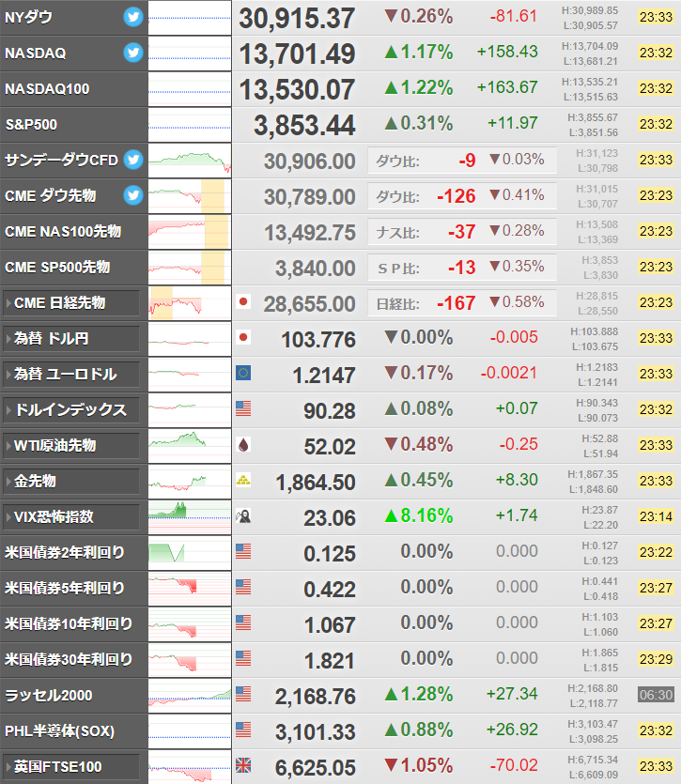Click the Twitter icon beside NASDAQ
681x784 pixels.
click(x=133, y=53)
